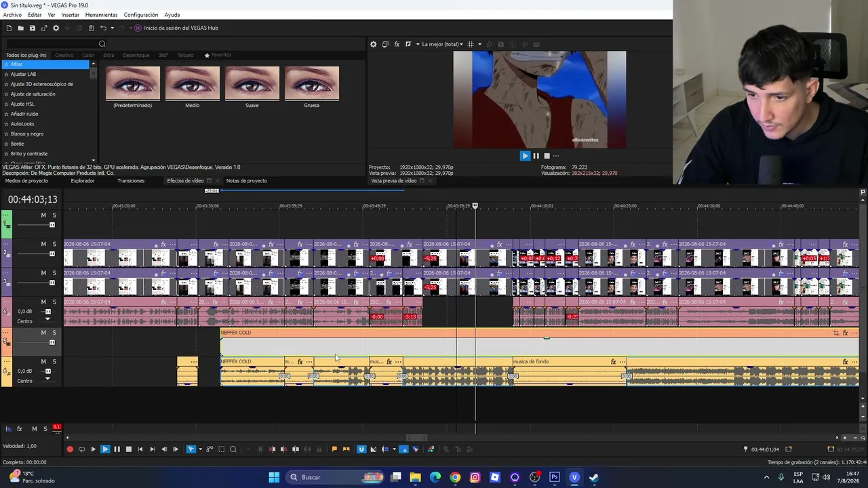Image resolution: width=868 pixels, height=488 pixels.
Task: Open the preview quality dropdown 'La mejor (total)'
Action: click(442, 44)
